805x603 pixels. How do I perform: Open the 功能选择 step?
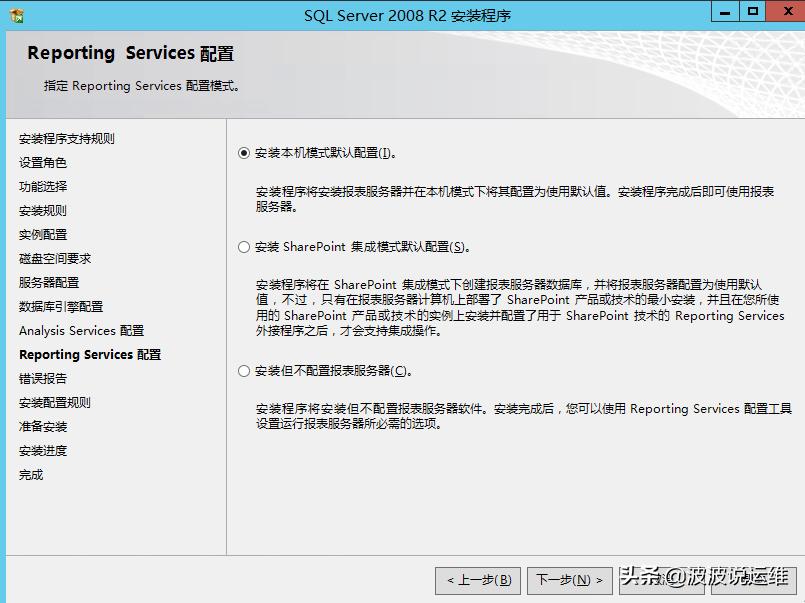45,186
